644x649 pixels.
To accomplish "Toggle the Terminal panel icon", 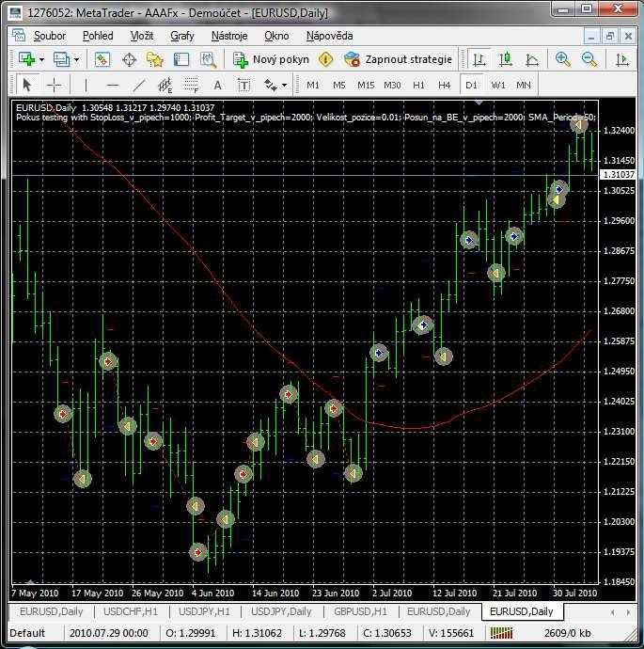I will (x=181, y=59).
